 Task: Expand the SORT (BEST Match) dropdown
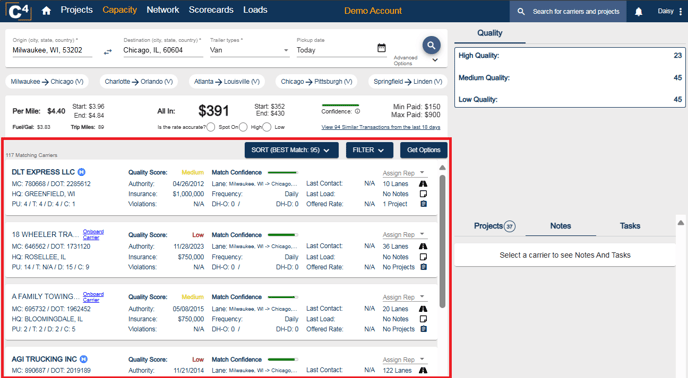291,150
